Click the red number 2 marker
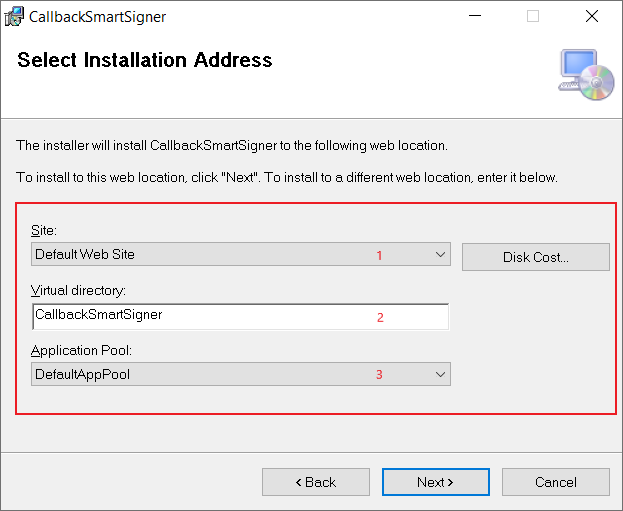623x511 pixels. coord(380,317)
